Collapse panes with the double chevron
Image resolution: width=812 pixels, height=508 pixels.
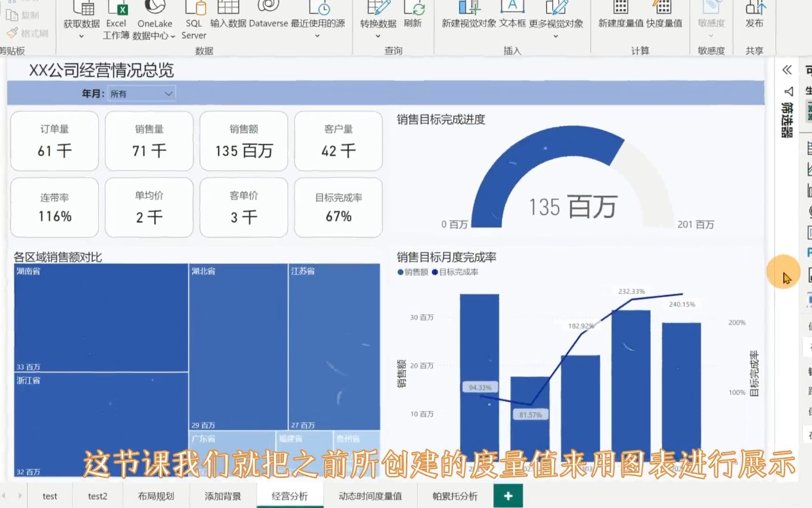pos(787,70)
